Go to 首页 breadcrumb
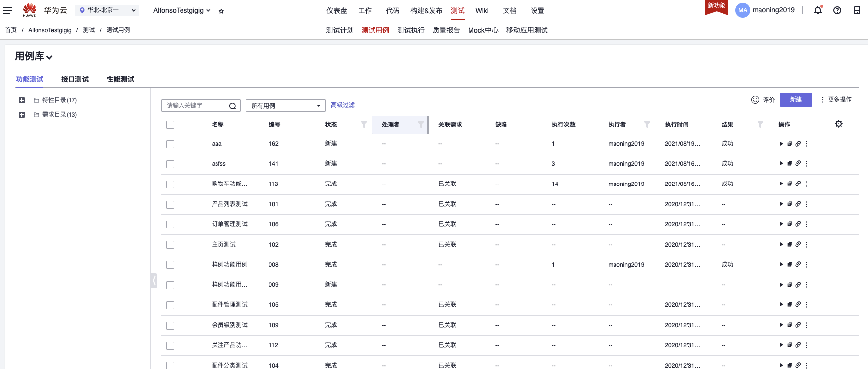This screenshot has width=868, height=369. [x=11, y=30]
